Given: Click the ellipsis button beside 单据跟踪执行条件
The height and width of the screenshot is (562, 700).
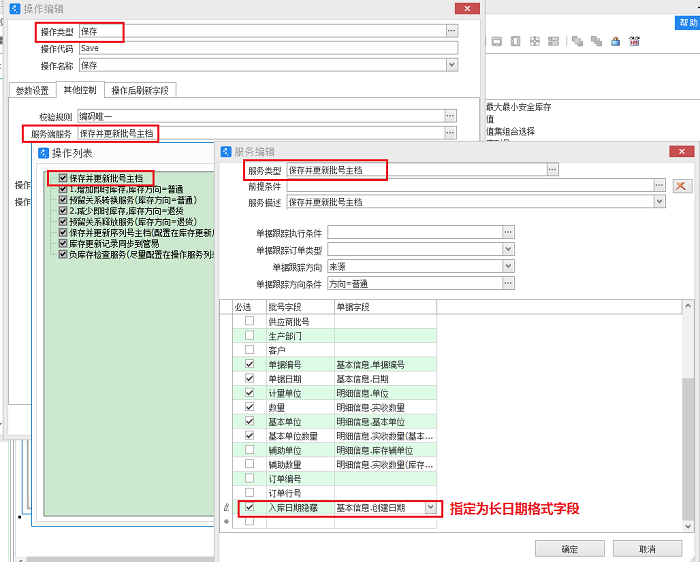Looking at the screenshot, I should pos(508,232).
